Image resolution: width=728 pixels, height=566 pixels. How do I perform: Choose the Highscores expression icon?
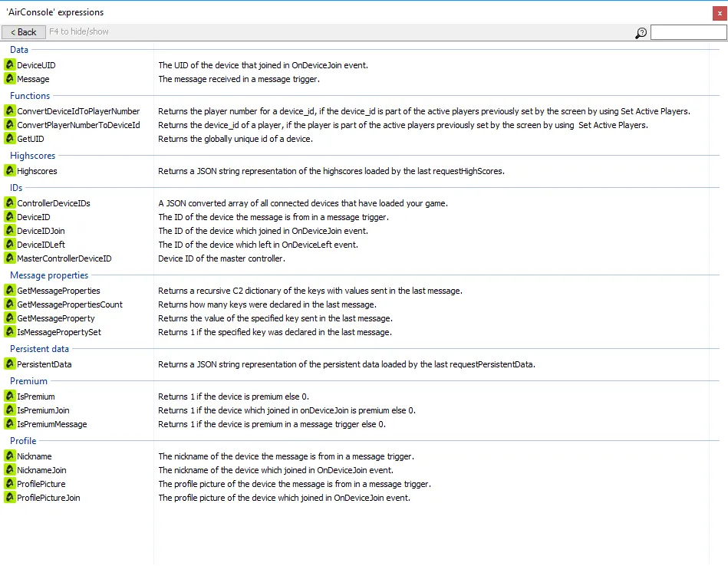pos(10,170)
